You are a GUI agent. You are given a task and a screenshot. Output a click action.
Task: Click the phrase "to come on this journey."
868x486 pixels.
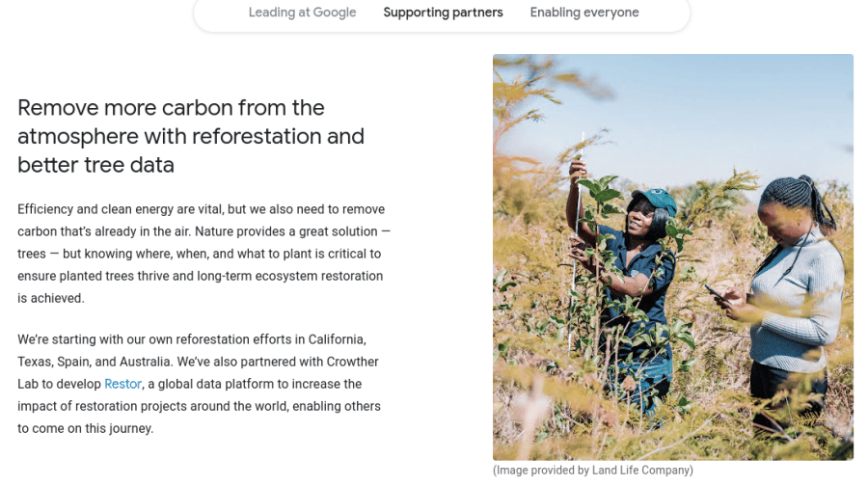85,428
